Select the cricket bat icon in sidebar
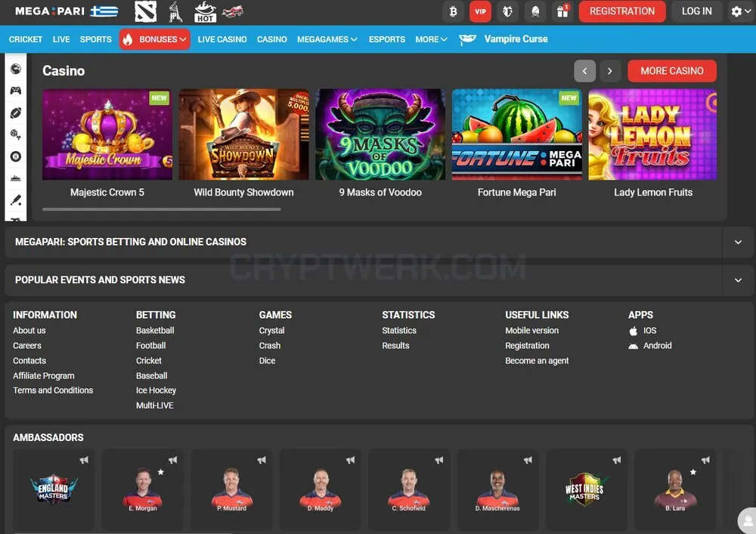Viewport: 756px width, 534px height. tap(16, 200)
